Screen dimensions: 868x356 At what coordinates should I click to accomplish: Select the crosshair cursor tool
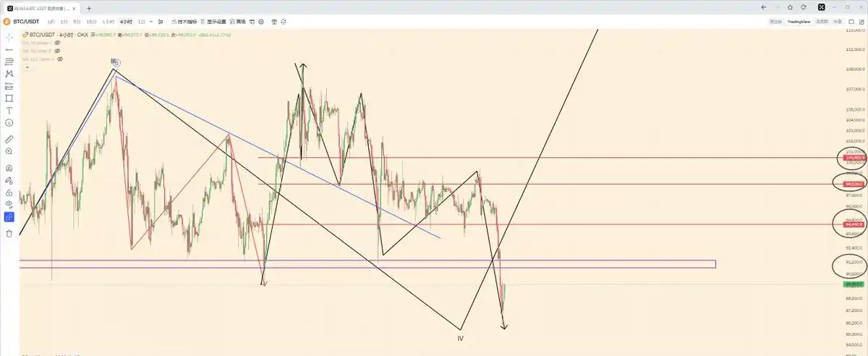tap(9, 36)
